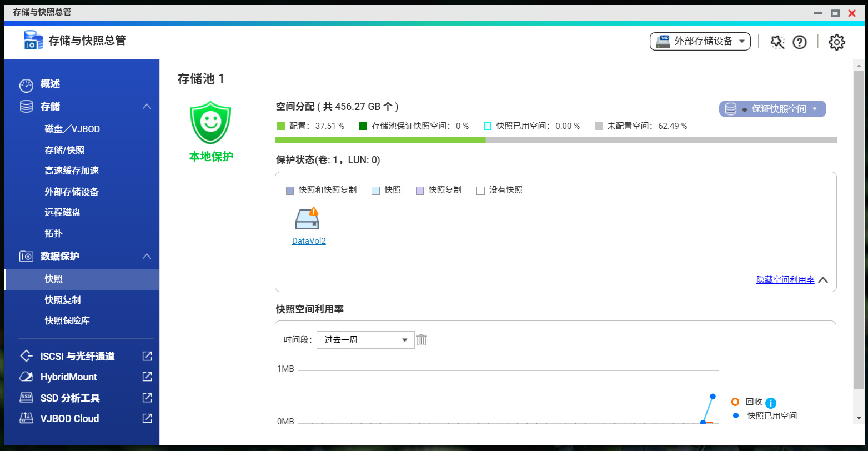868x451 pixels.
Task: Click the 隐藏空间利用率 link
Action: tap(785, 280)
